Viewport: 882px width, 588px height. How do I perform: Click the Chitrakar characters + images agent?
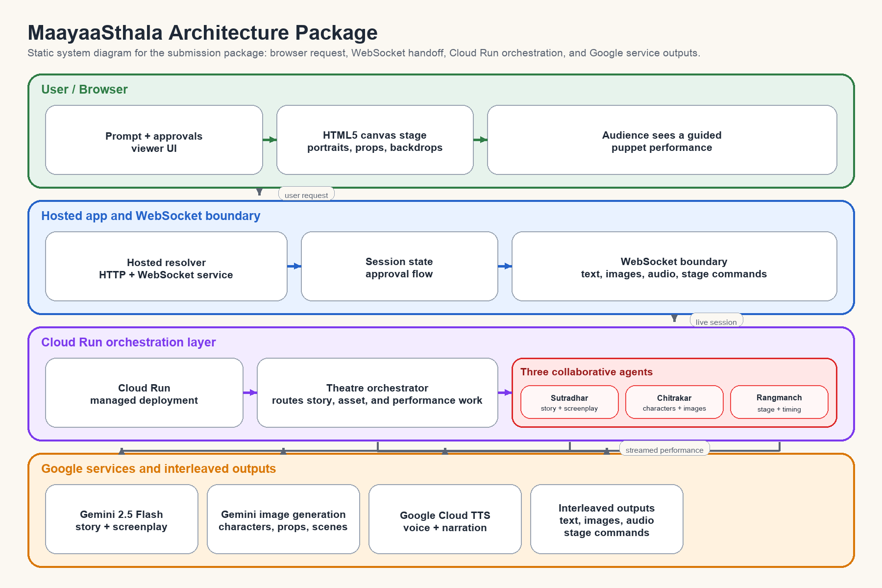click(674, 402)
